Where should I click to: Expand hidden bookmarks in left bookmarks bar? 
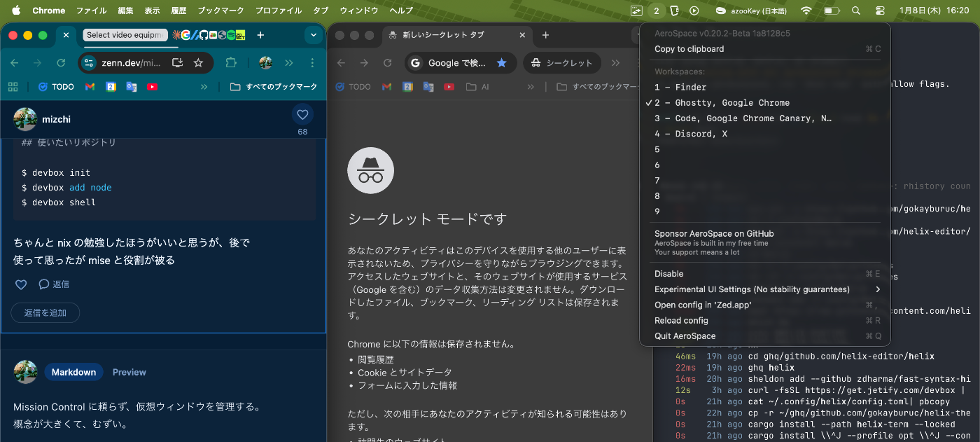(204, 87)
